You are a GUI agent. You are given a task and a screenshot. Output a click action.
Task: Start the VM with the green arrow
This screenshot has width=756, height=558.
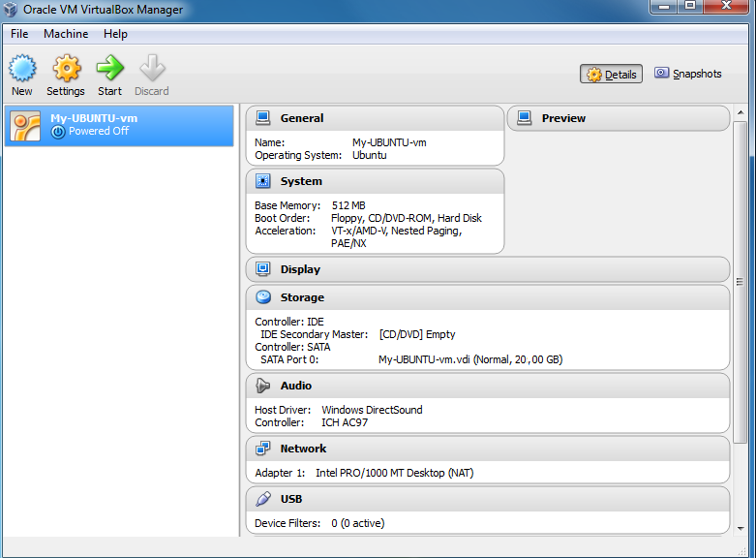(110, 68)
